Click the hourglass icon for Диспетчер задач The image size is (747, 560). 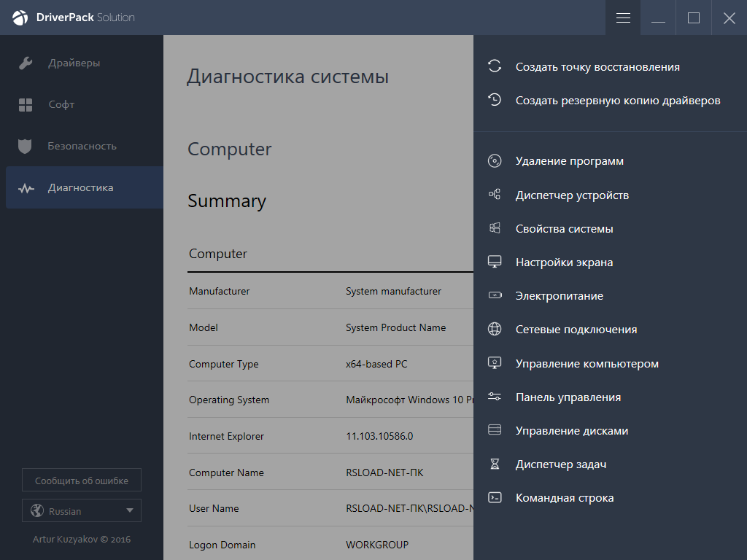pyautogui.click(x=495, y=464)
